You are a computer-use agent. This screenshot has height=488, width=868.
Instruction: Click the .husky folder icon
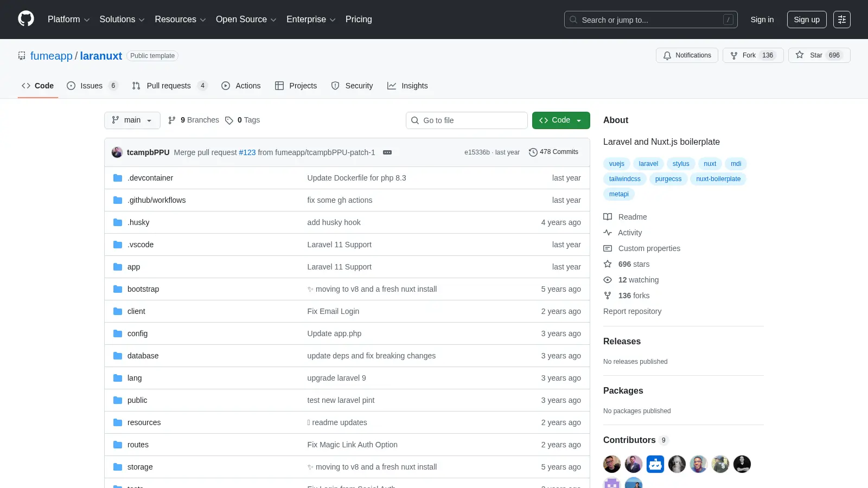click(118, 222)
